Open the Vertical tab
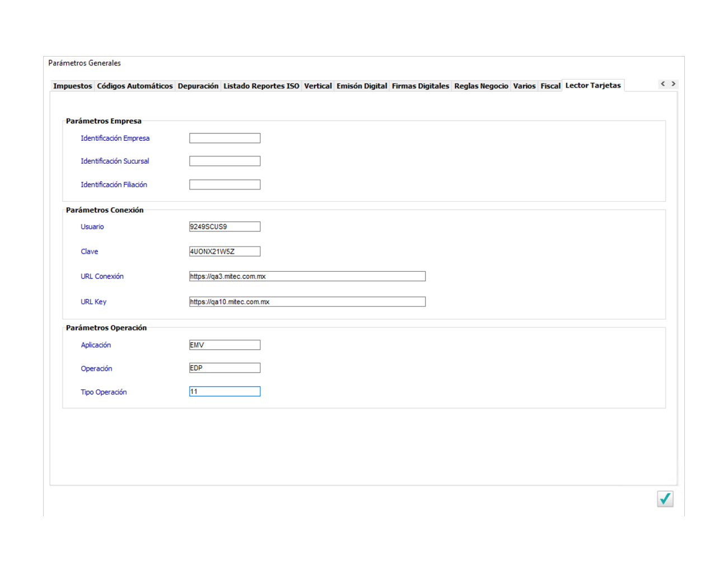The height and width of the screenshot is (575, 728). click(x=318, y=86)
